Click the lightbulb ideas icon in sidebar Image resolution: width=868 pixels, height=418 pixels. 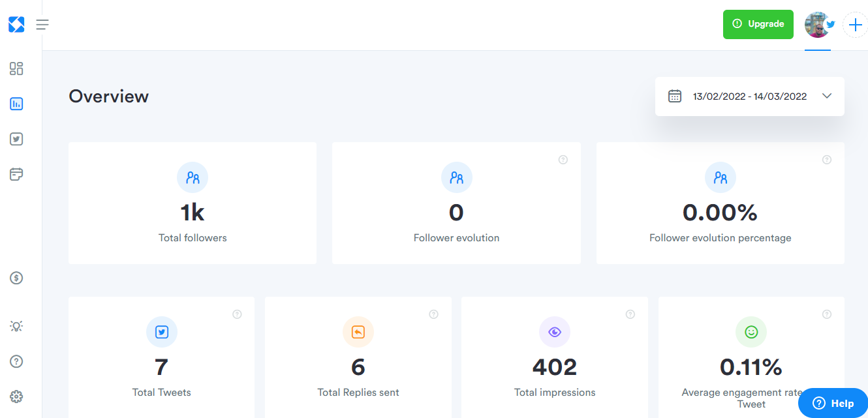pos(16,326)
